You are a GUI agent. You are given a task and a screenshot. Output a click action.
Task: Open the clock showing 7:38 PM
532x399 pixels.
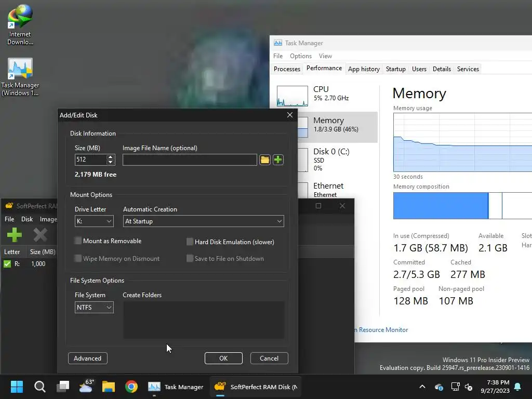click(495, 387)
